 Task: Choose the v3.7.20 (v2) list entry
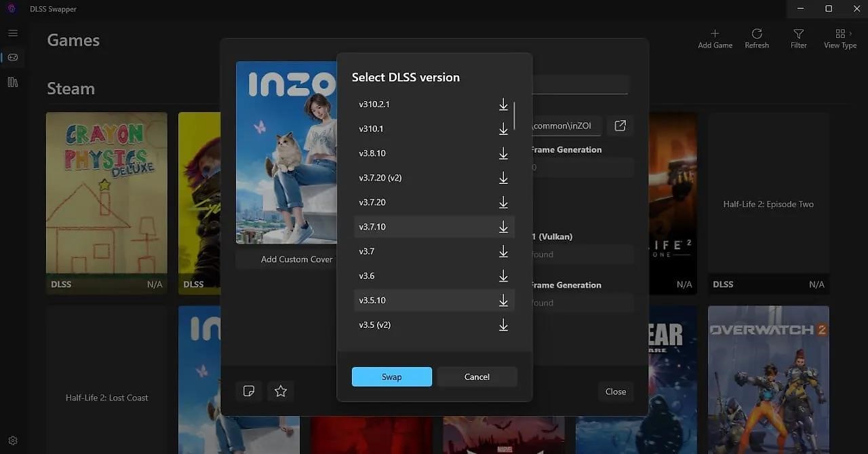click(434, 178)
